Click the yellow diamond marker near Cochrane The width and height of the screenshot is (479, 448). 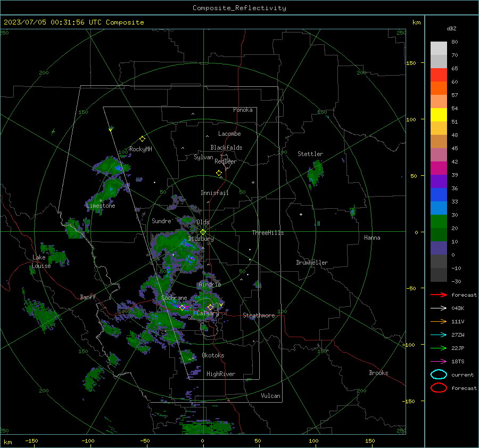tap(183, 307)
